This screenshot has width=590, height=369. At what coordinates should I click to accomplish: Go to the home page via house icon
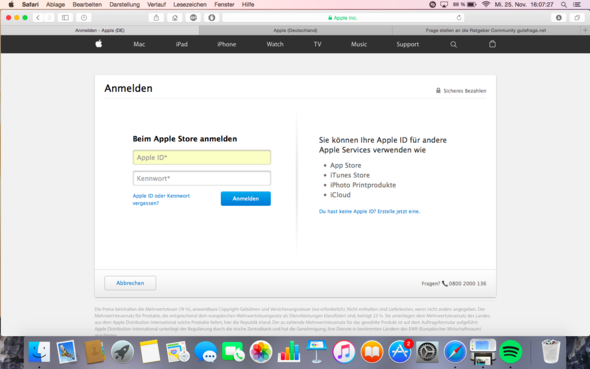175,18
